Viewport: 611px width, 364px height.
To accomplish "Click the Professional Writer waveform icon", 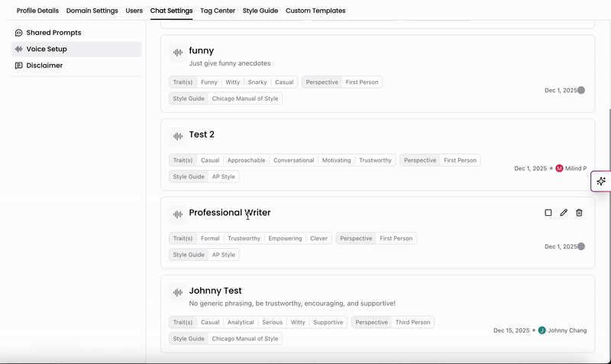I will 178,214.
